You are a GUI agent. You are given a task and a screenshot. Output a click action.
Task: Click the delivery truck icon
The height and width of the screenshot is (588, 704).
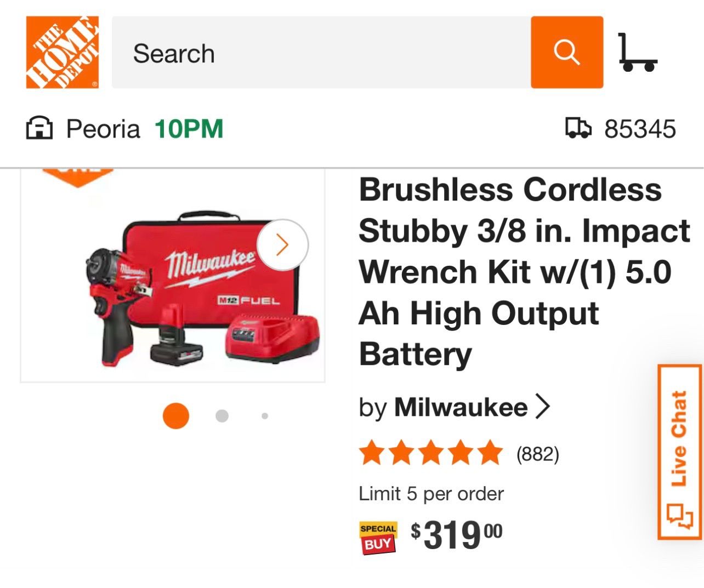click(x=579, y=129)
